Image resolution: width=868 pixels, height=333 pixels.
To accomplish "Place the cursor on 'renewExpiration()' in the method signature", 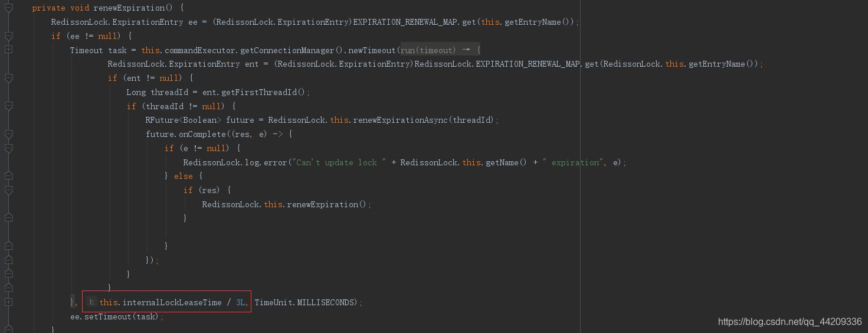I will (134, 8).
